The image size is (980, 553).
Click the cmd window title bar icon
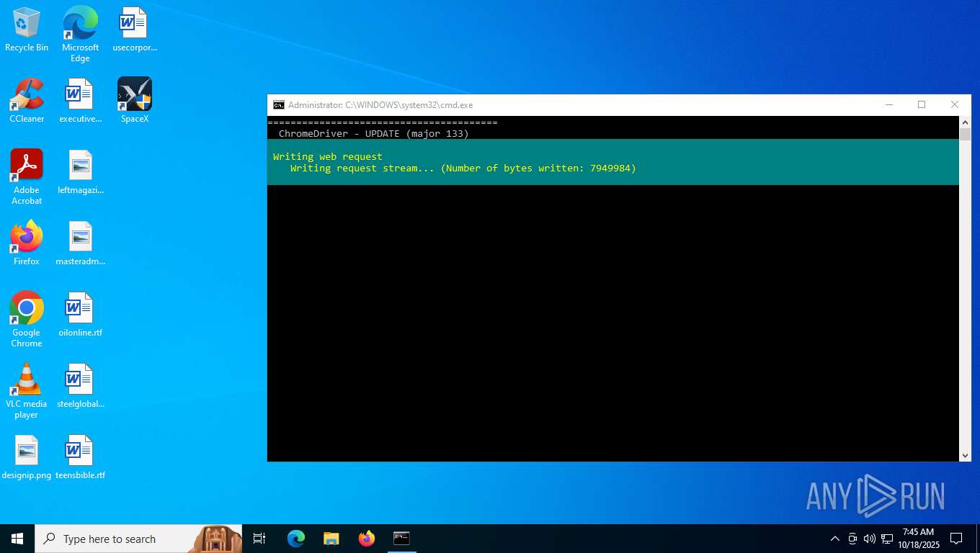click(x=279, y=105)
